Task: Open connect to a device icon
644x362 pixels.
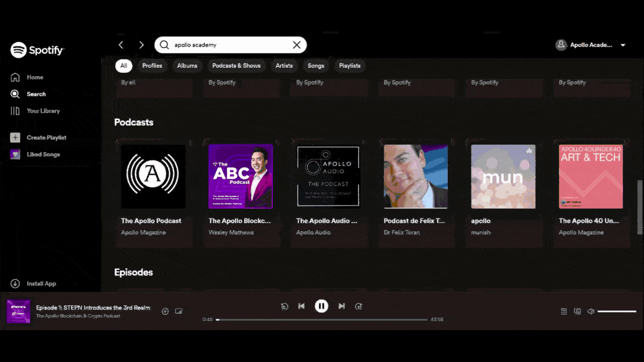Action: pos(577,311)
